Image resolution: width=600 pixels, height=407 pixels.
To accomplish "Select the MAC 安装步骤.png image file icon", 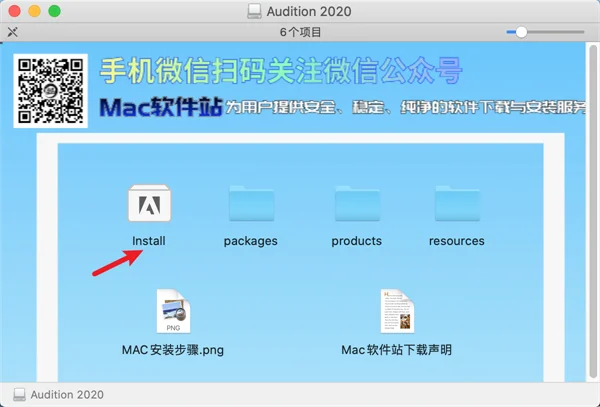I will (173, 311).
